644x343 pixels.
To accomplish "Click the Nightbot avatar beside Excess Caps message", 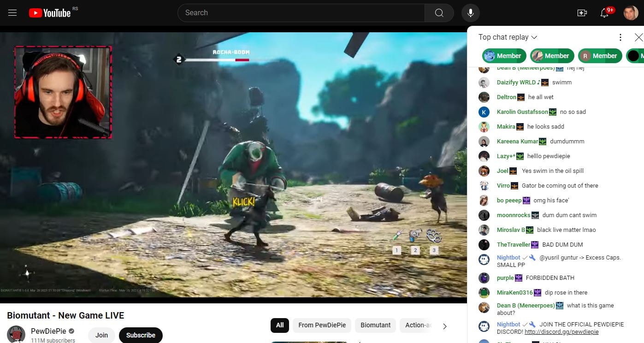I will point(484,260).
